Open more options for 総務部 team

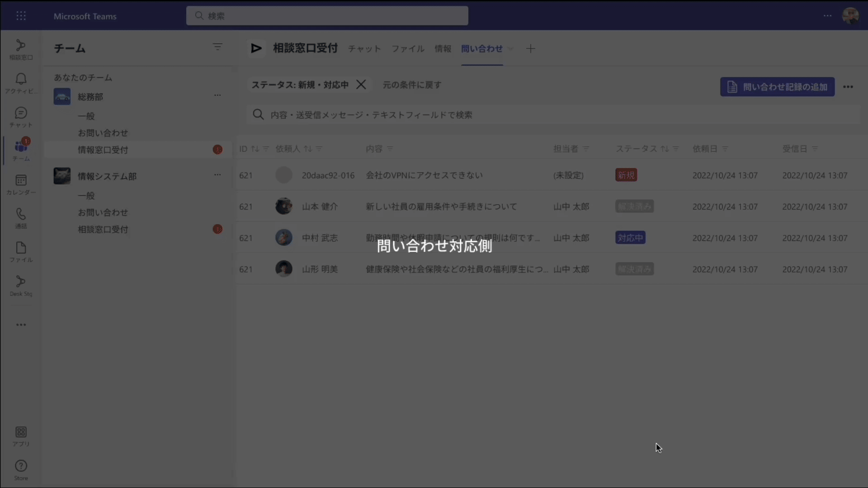coord(217,95)
